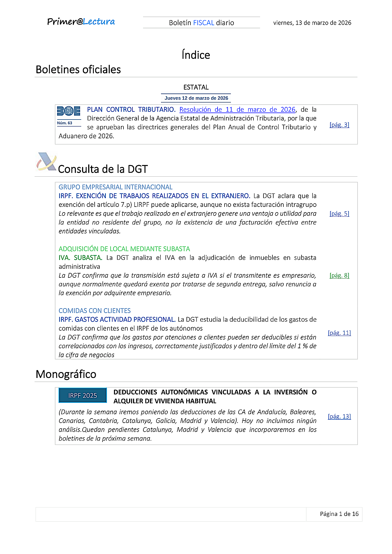
Task: Click the Agencia Tributaria logo beside Consulta de la DGT
Action: click(46, 162)
